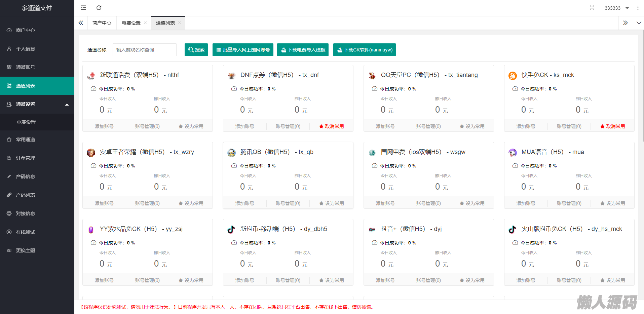The width and height of the screenshot is (644, 314).
Task: Switch to the 电费设置 tab
Action: coord(131,23)
